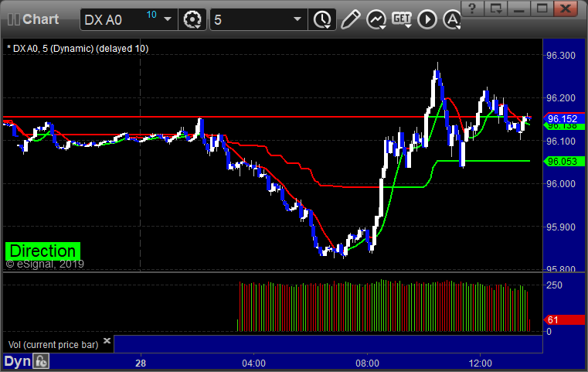
Task: Click the 250 volume axis label
Action: click(x=554, y=285)
